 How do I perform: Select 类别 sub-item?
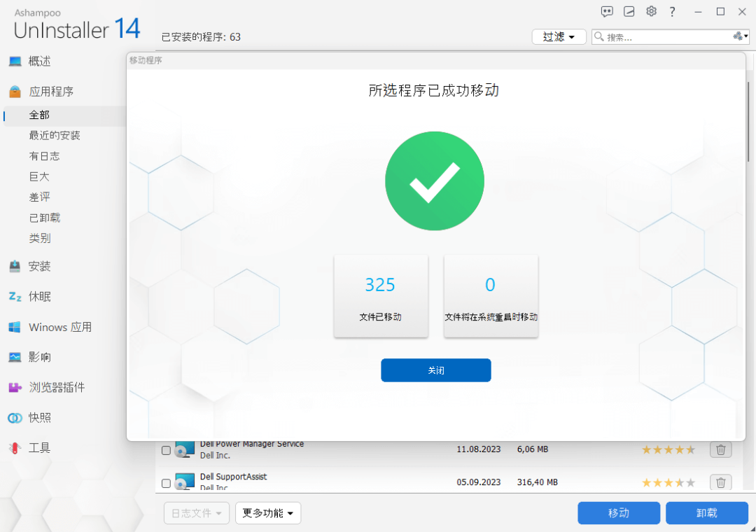(x=39, y=238)
